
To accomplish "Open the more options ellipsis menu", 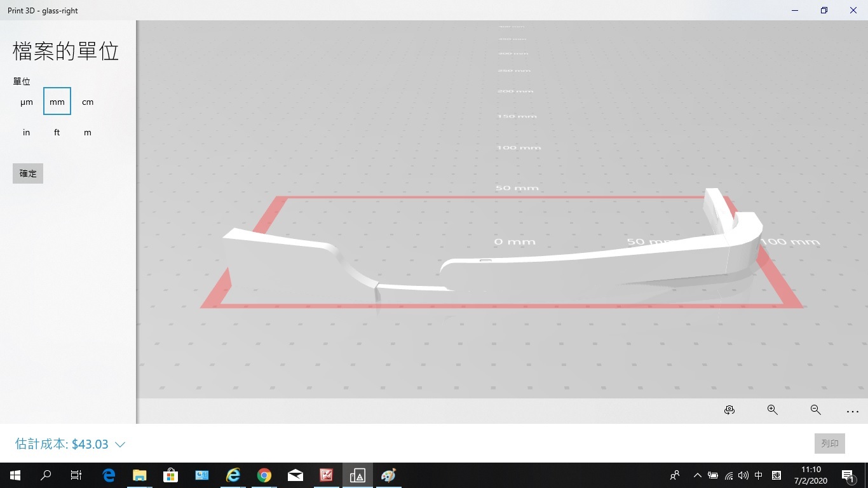I will click(x=853, y=412).
